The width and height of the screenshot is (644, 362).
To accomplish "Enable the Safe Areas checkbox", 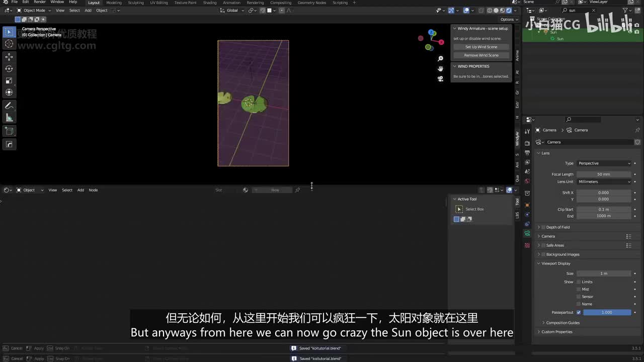I will (543, 245).
